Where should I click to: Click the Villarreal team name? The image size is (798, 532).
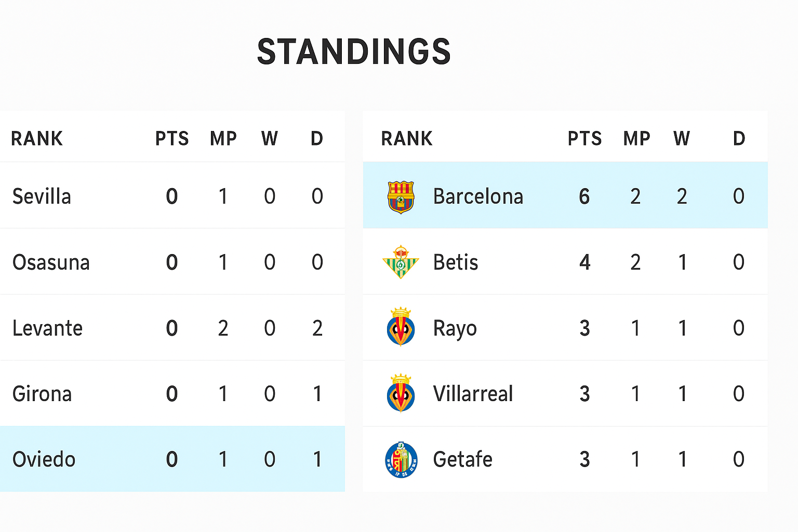click(473, 394)
